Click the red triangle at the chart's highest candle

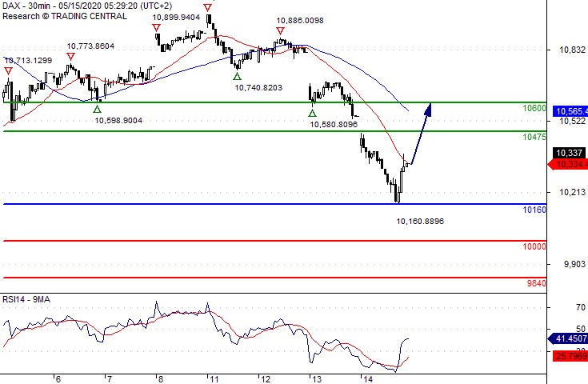pos(207,7)
